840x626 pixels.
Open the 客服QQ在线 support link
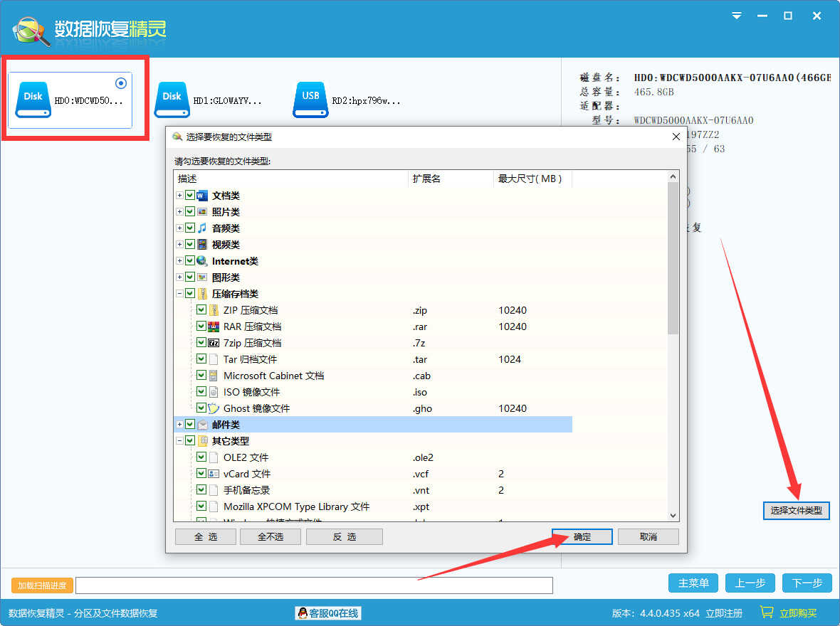click(328, 613)
